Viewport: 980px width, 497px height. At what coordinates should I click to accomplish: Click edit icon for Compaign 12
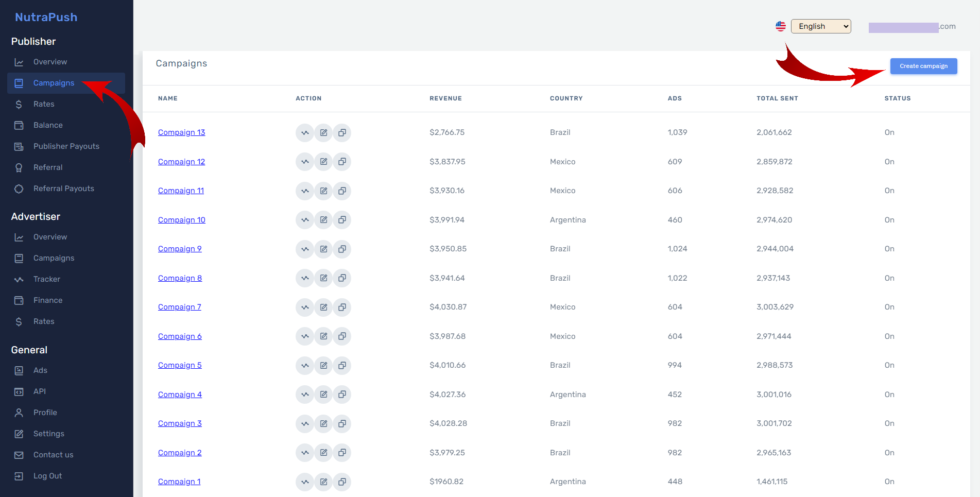click(323, 162)
